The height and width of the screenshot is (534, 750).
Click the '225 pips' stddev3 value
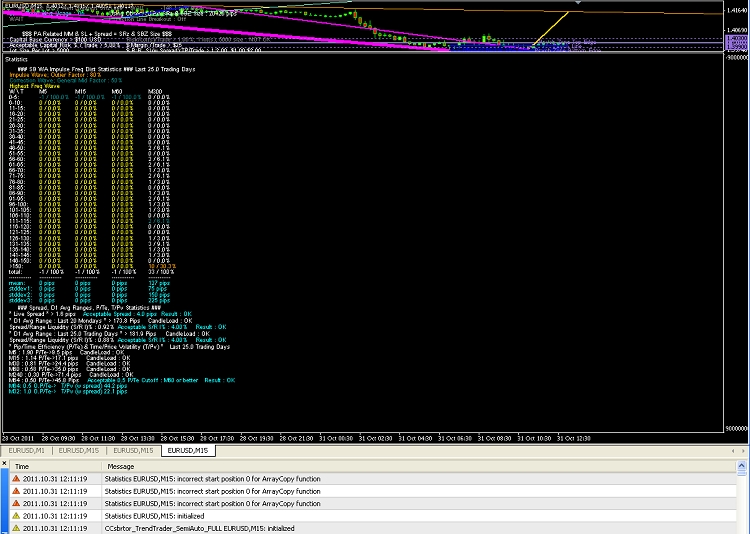(x=159, y=300)
